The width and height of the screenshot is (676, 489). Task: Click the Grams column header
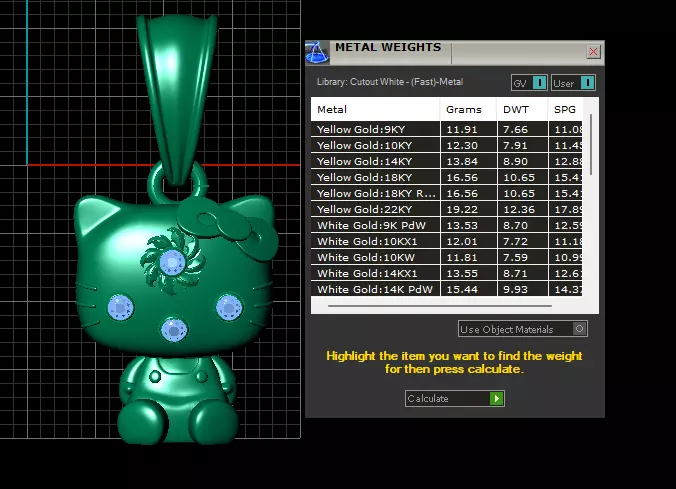click(468, 110)
